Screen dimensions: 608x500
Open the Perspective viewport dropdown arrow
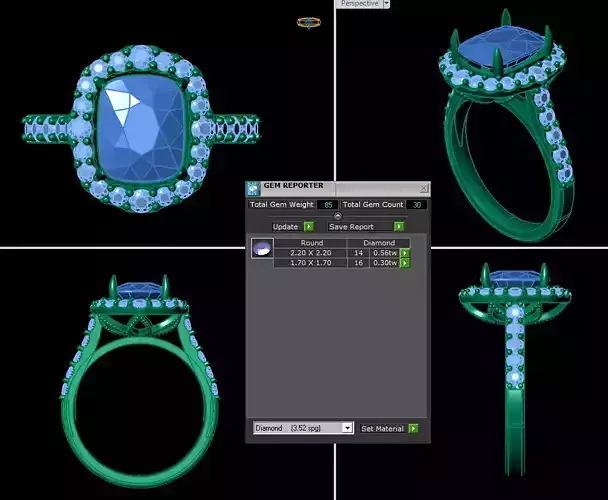click(x=386, y=3)
